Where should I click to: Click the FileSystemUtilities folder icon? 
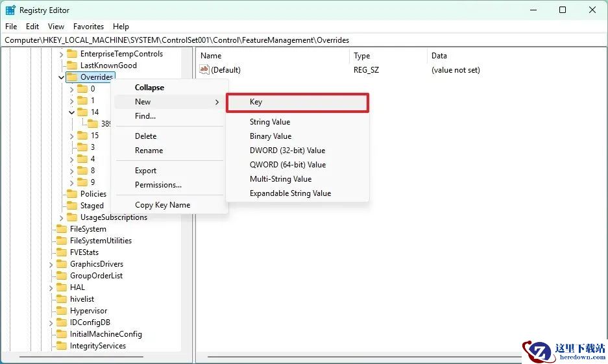pos(62,240)
